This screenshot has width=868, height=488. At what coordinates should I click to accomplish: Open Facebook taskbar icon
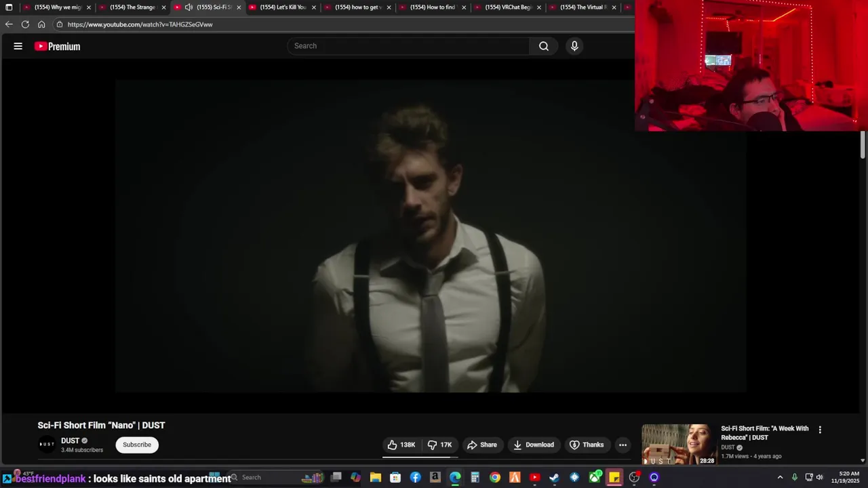[x=415, y=477]
